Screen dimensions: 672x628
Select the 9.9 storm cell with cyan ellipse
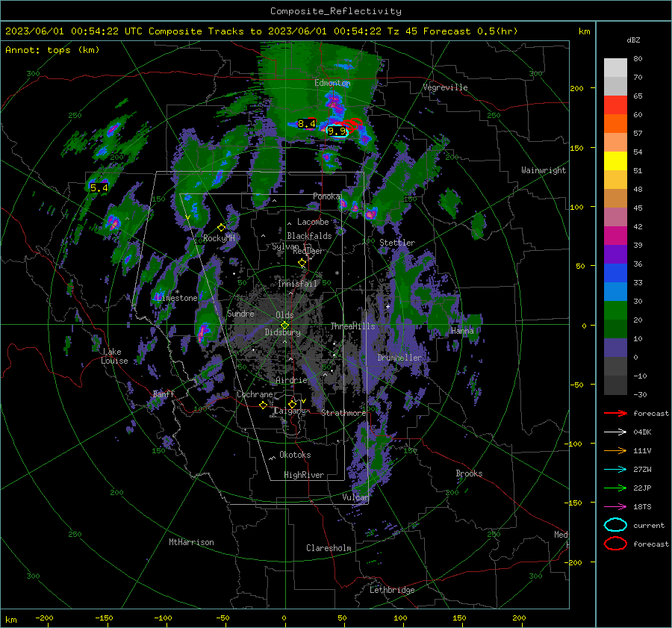[337, 131]
